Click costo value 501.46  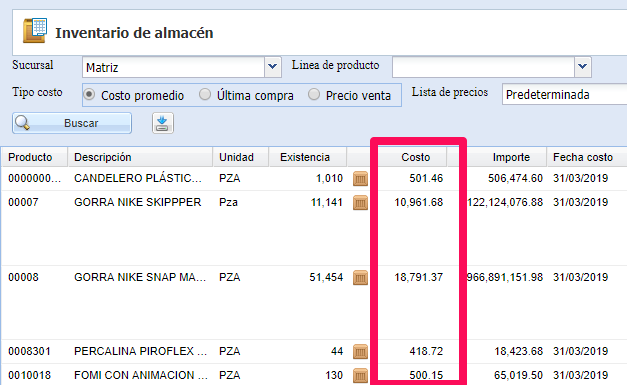coord(426,178)
